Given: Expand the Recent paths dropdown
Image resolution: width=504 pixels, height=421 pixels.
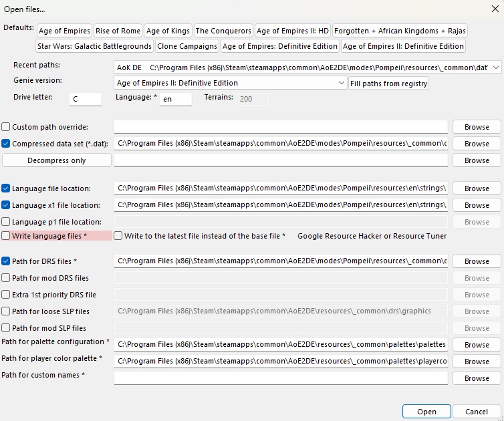Looking at the screenshot, I should point(495,67).
